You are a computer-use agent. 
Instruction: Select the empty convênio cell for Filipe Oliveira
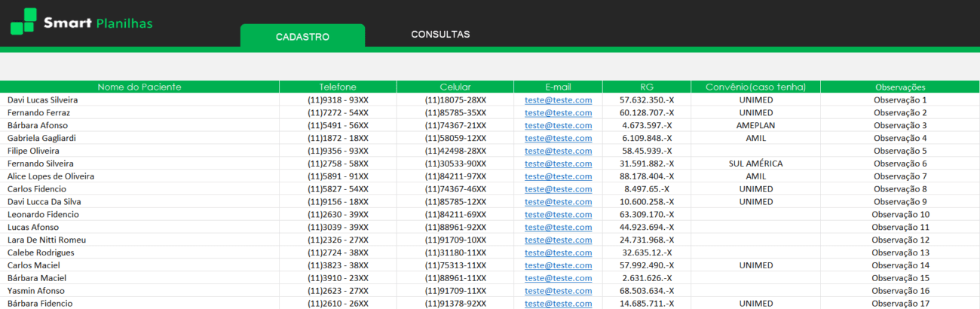[755, 151]
